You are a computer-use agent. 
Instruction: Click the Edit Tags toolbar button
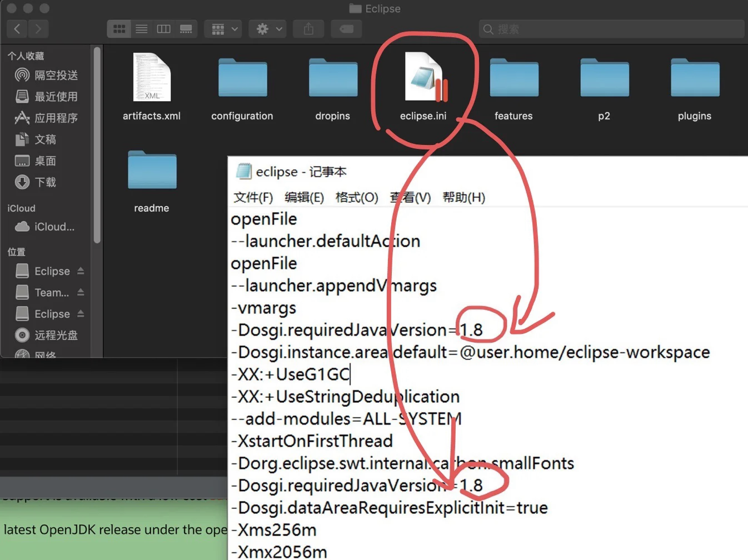coord(346,29)
